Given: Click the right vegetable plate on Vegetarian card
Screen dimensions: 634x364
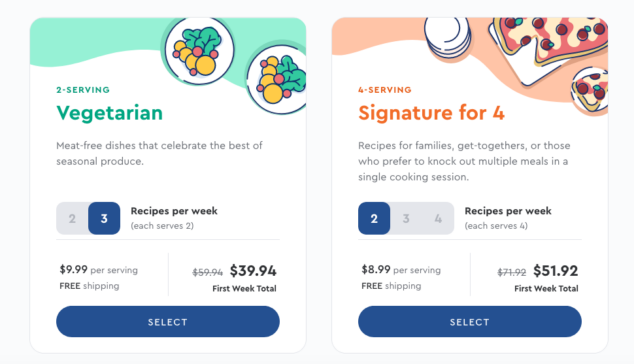Looking at the screenshot, I should [277, 80].
